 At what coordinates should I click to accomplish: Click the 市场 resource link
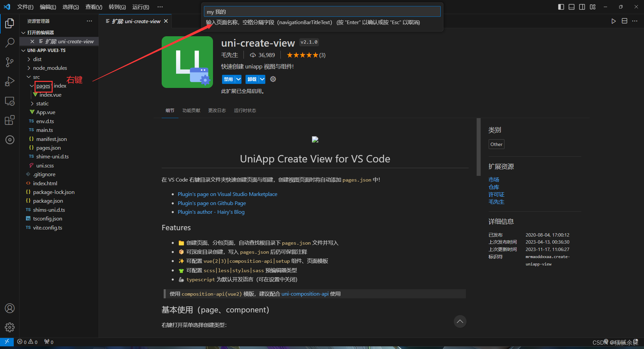494,180
